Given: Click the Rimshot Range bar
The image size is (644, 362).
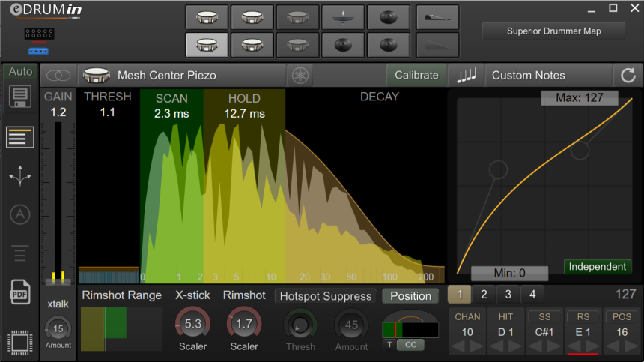Looking at the screenshot, I should coord(121,329).
